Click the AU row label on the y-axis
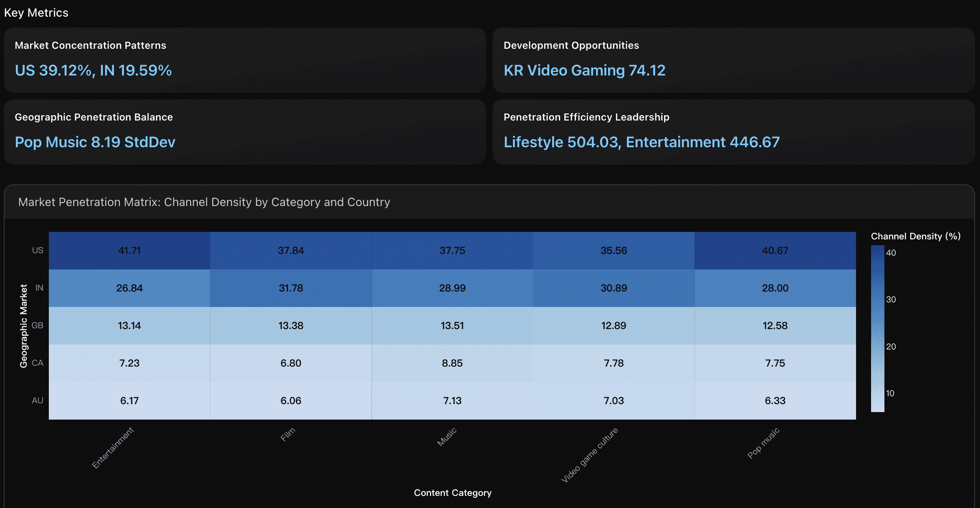980x508 pixels. [38, 400]
